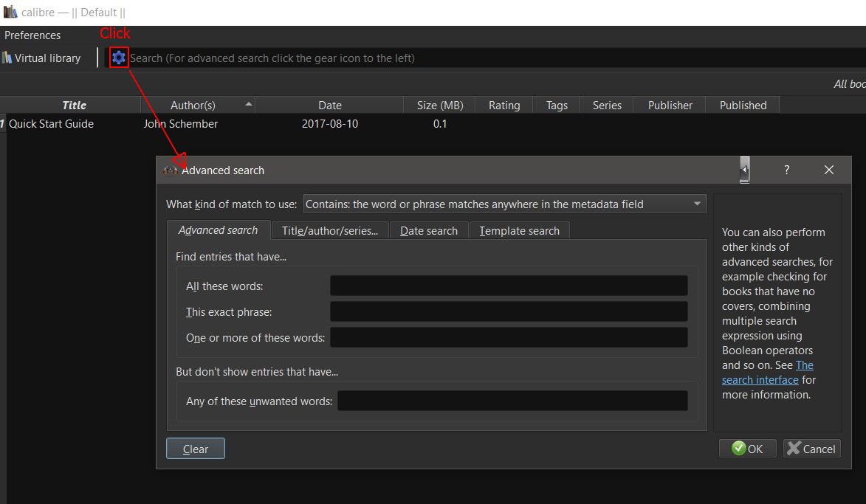Sort by Title column header
The image size is (866, 504).
(x=74, y=105)
